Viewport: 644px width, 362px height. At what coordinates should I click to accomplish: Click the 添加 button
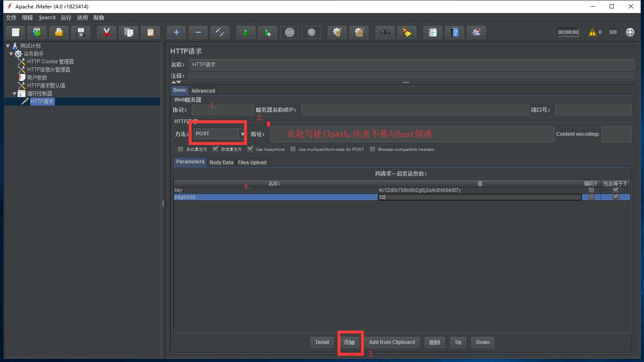[349, 342]
